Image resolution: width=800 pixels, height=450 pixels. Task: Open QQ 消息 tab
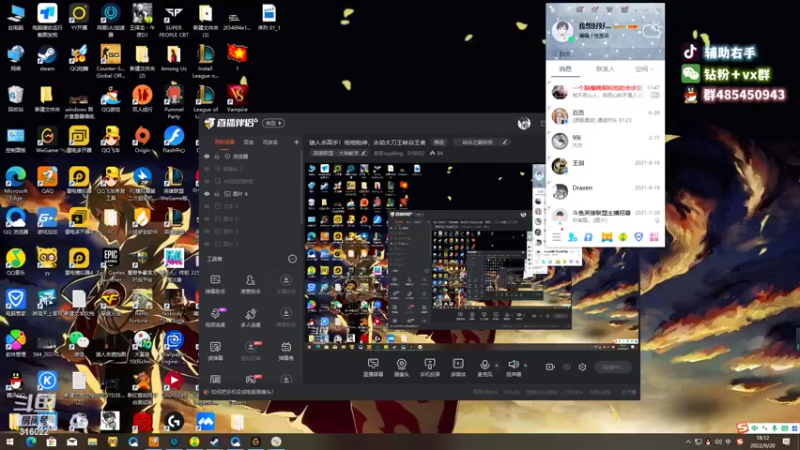(x=565, y=68)
